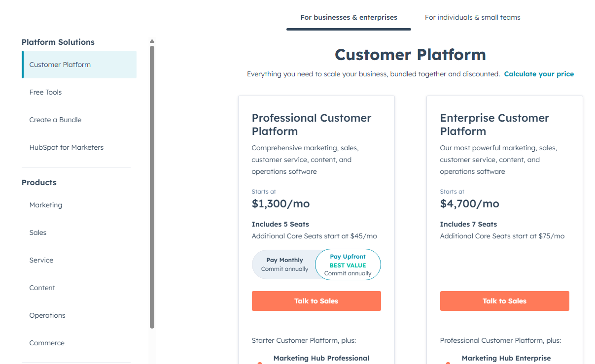Click the sidebar vertical scrollbar thumb
The width and height of the screenshot is (595, 364).
pyautogui.click(x=152, y=187)
